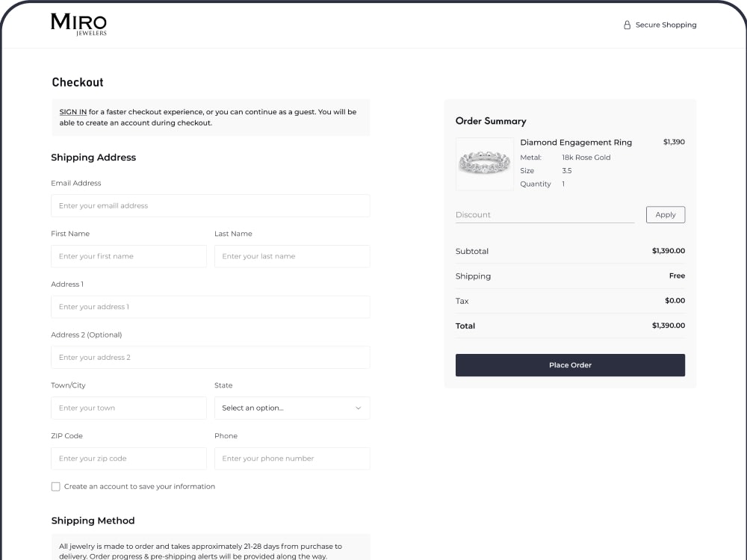The height and width of the screenshot is (560, 747).
Task: Click the Secure Shopping text
Action: [666, 25]
